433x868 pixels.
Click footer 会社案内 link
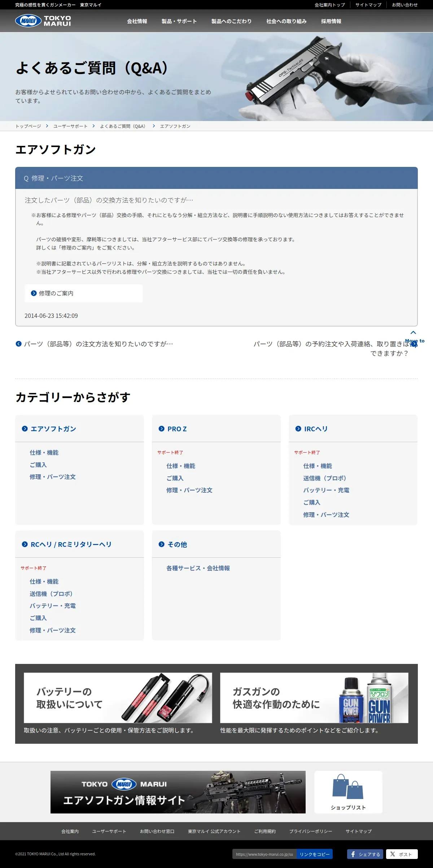(70, 831)
